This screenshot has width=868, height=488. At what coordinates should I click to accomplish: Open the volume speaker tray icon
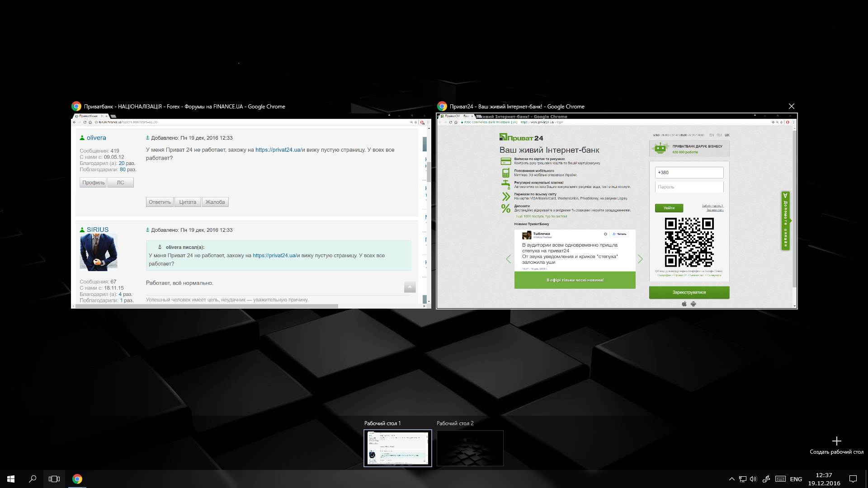click(x=753, y=479)
